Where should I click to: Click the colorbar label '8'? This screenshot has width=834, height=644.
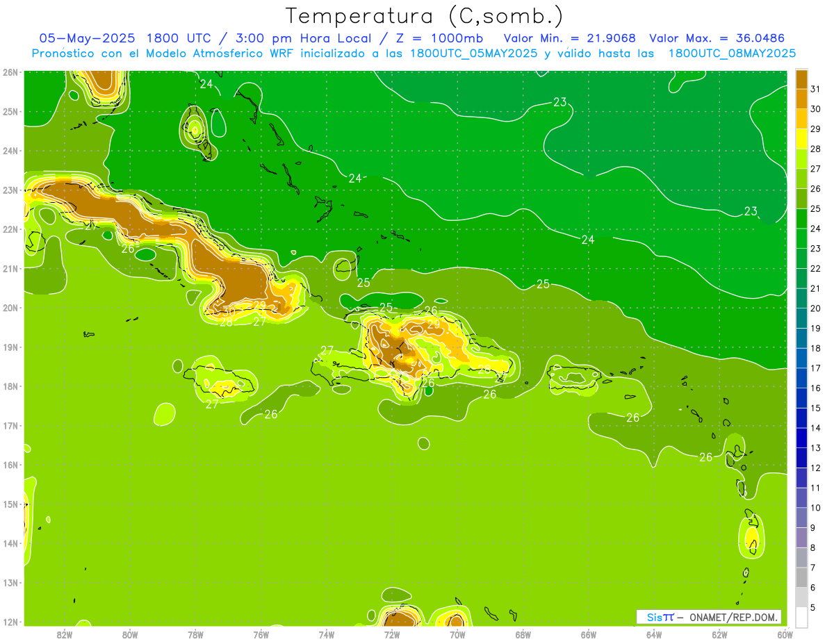point(813,547)
